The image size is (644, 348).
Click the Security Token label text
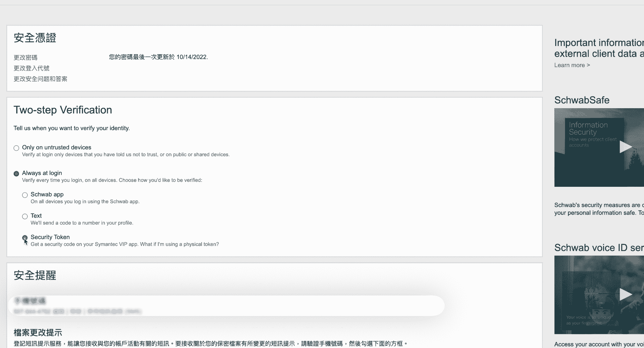(x=50, y=237)
